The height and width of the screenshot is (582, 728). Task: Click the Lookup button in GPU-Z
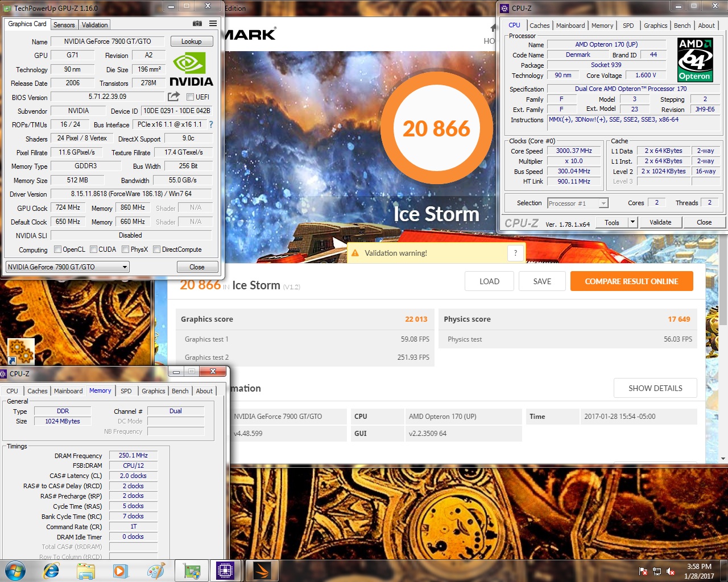click(x=192, y=41)
